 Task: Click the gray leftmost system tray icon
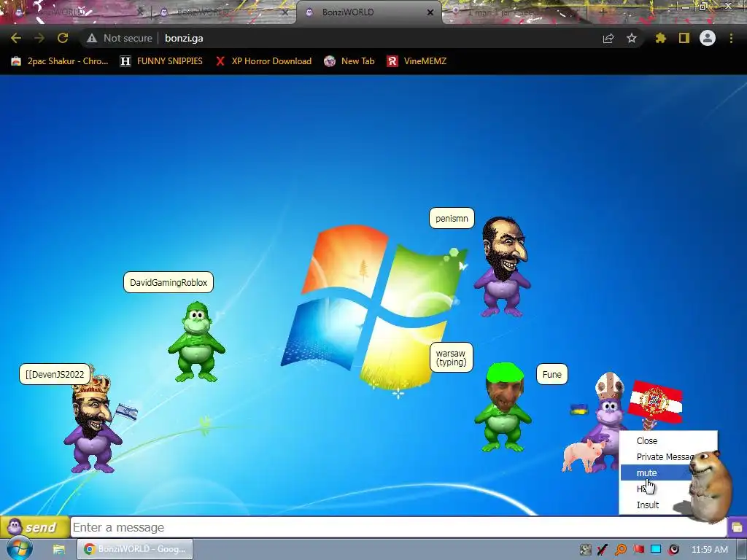coord(586,550)
